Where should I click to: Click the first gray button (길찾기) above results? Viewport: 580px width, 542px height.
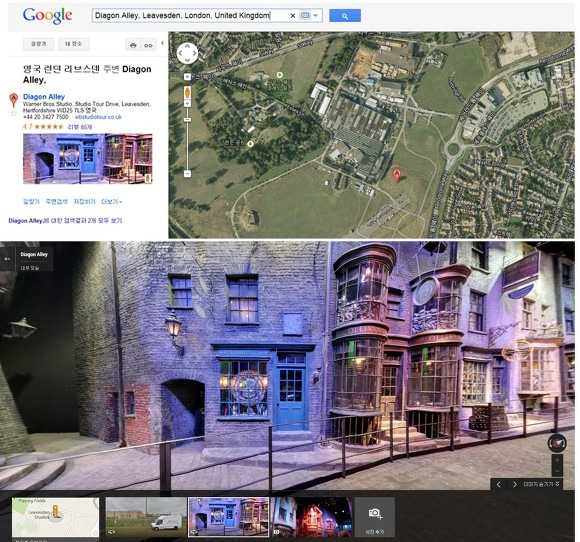[x=38, y=44]
